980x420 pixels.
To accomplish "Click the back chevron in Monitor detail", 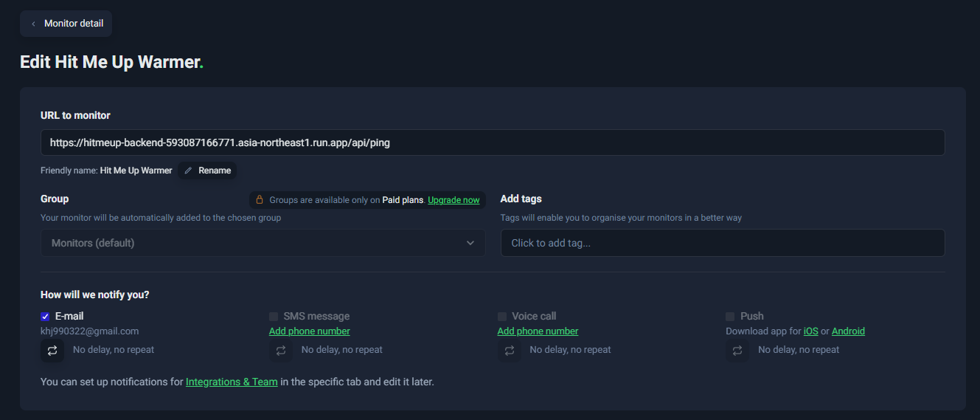I will pos(33,24).
